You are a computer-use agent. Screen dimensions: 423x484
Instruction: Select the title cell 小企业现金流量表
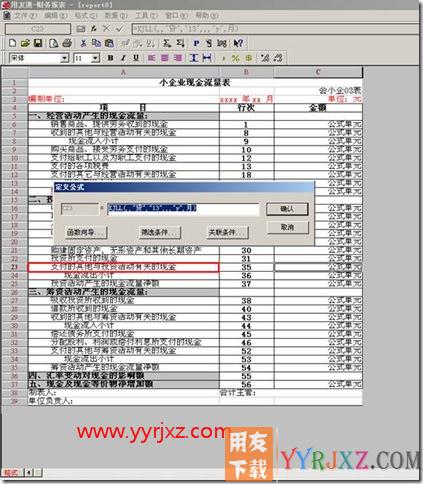point(195,82)
